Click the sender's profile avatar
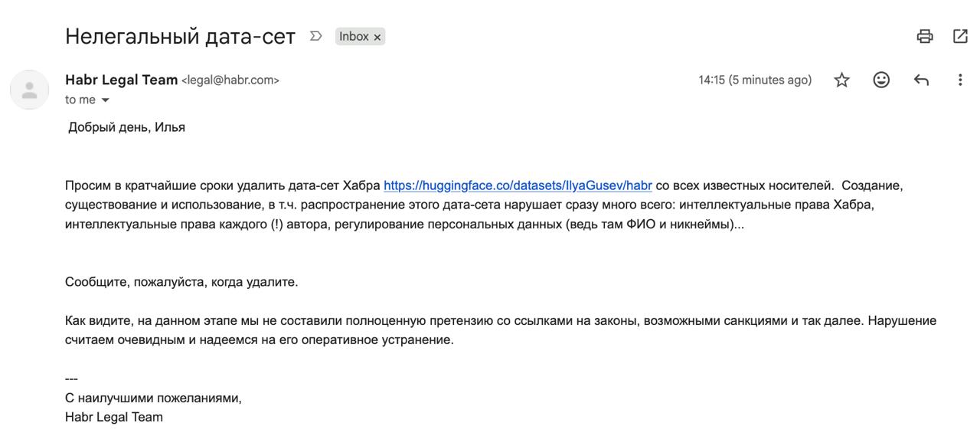The height and width of the screenshot is (446, 980). click(x=29, y=90)
